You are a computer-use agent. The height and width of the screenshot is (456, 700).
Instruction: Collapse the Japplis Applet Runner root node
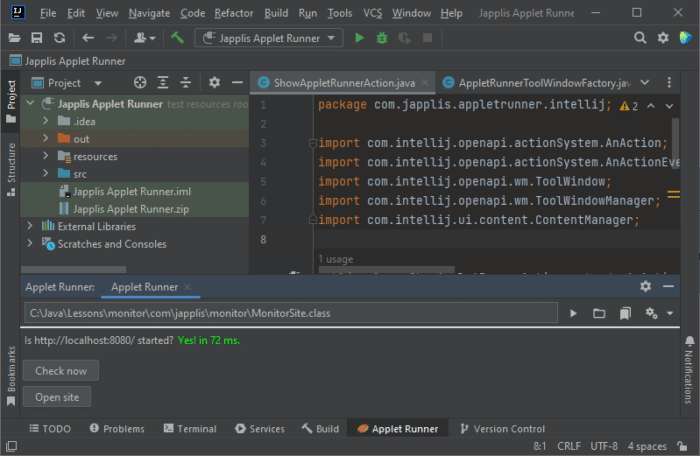(x=30, y=104)
